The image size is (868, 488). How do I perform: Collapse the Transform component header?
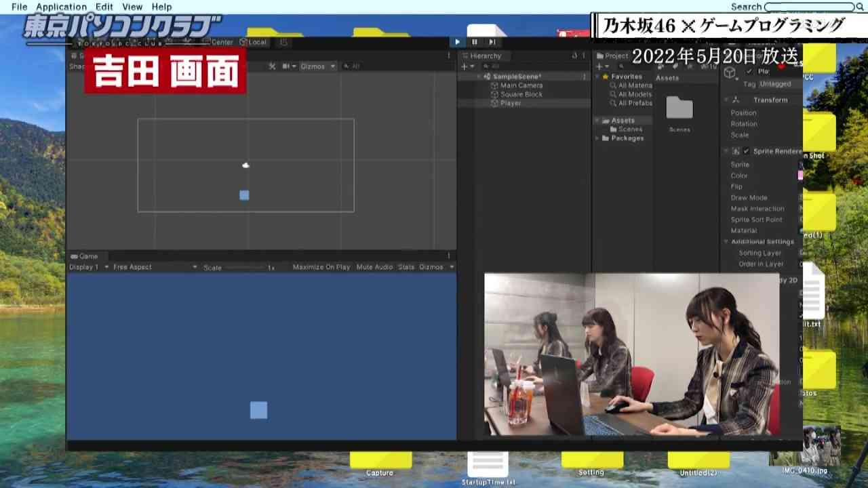[726, 100]
